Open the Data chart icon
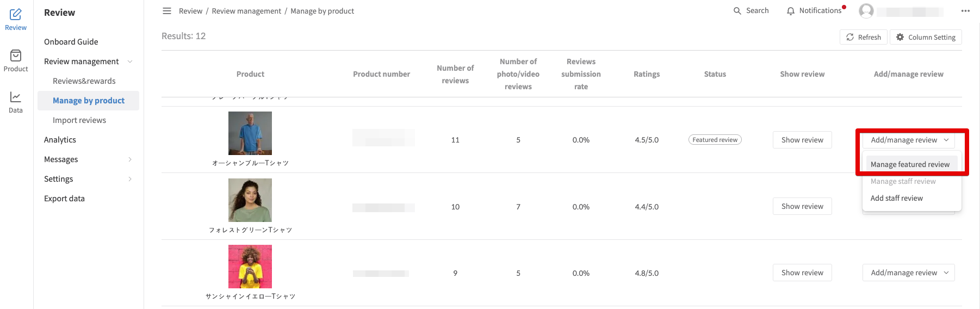The image size is (980, 309). (x=16, y=97)
